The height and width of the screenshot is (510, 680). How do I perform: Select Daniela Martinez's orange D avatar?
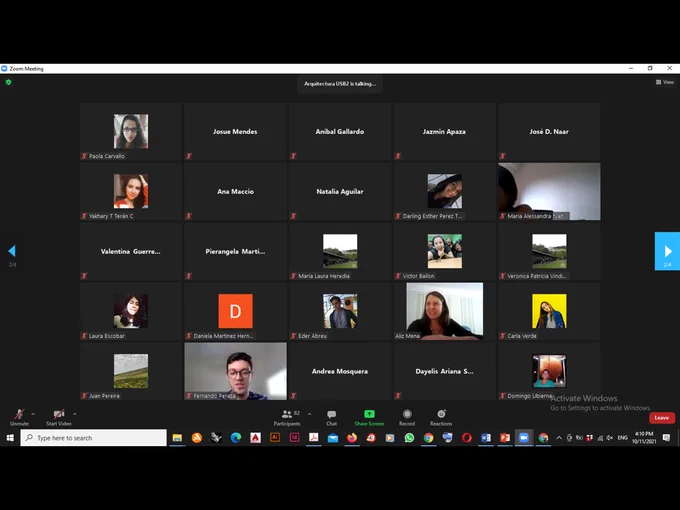(235, 311)
